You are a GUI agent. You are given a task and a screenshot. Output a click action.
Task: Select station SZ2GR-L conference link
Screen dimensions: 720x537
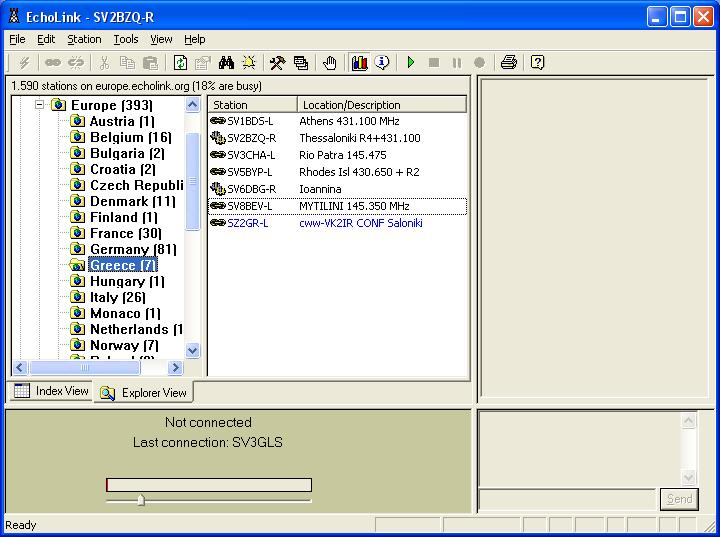pos(338,223)
